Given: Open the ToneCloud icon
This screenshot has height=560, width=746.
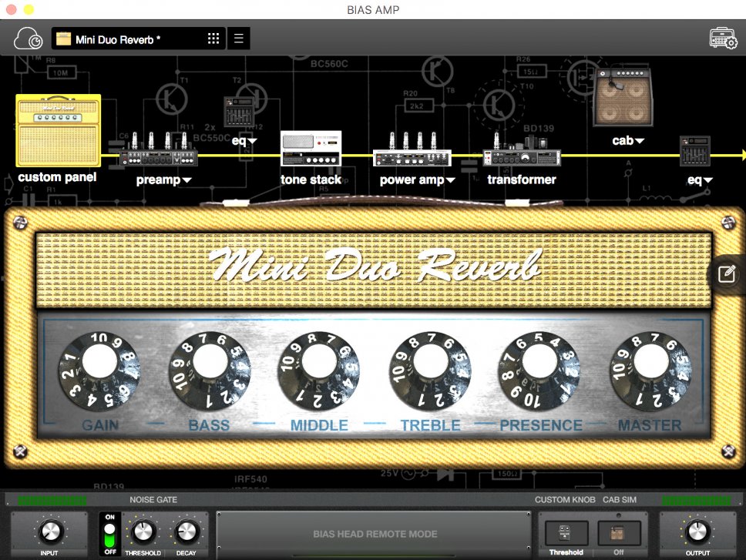Looking at the screenshot, I should [28, 39].
